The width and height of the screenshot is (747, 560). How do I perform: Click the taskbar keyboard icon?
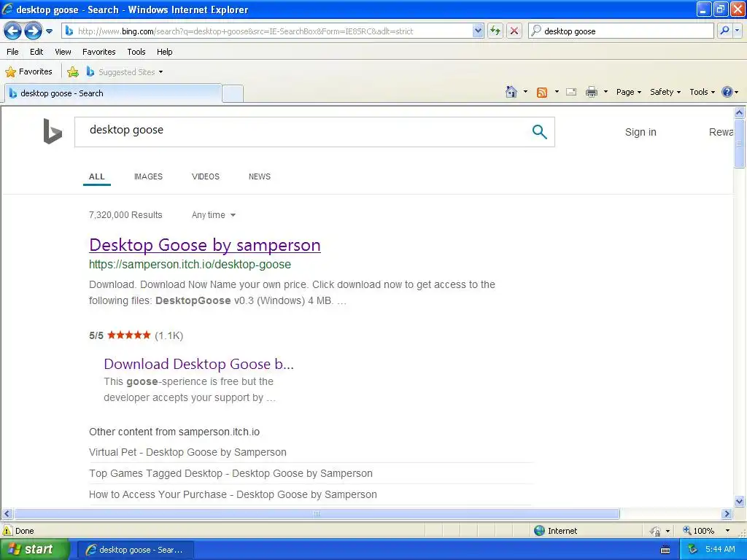coord(665,550)
